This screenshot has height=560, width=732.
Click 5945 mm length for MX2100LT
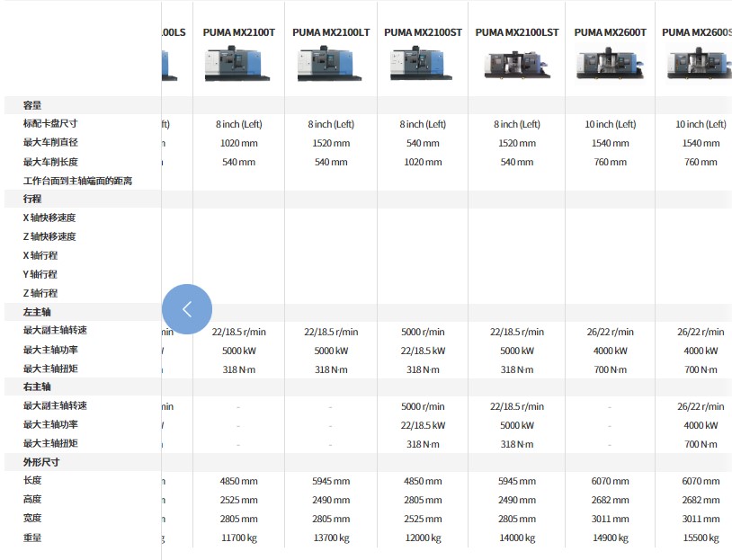pos(331,481)
